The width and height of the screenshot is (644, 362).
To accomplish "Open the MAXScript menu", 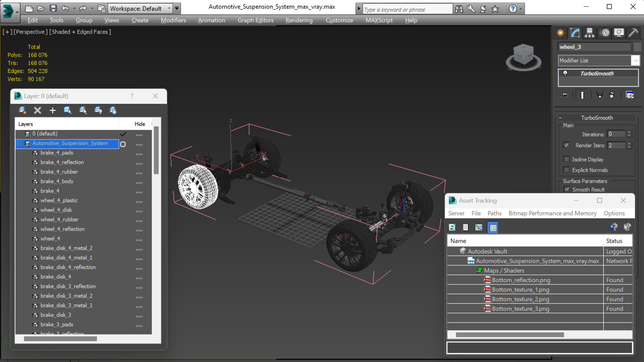I will [x=379, y=20].
